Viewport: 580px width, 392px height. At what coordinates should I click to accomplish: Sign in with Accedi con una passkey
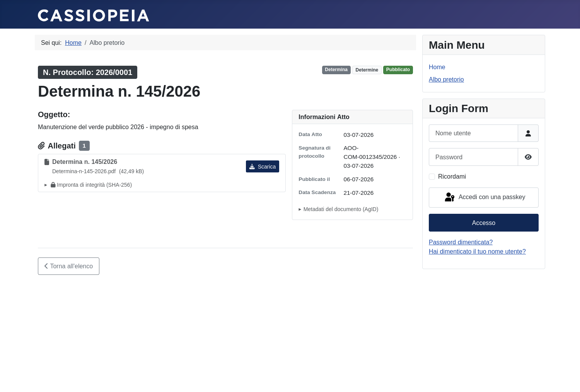click(484, 198)
